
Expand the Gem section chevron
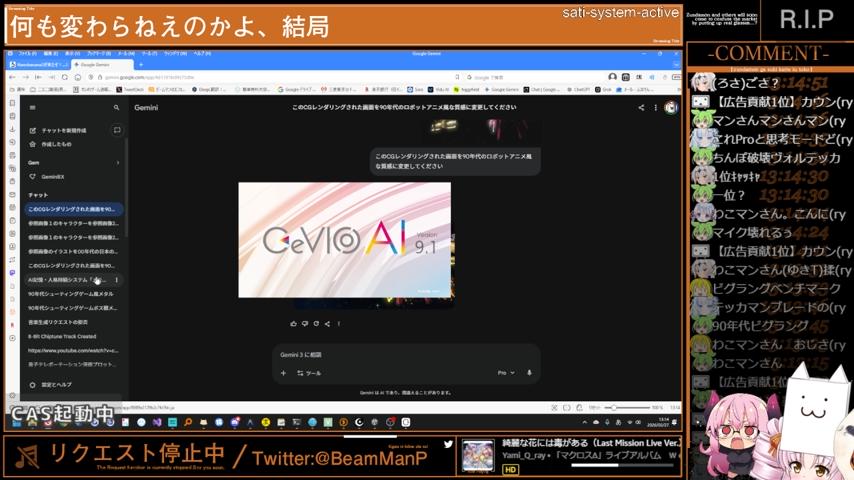[x=118, y=162]
